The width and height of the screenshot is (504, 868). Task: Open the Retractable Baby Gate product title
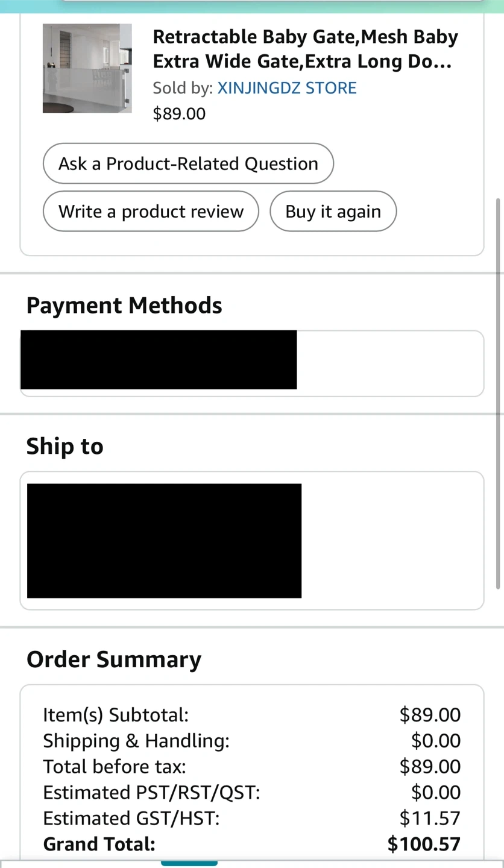click(x=305, y=49)
